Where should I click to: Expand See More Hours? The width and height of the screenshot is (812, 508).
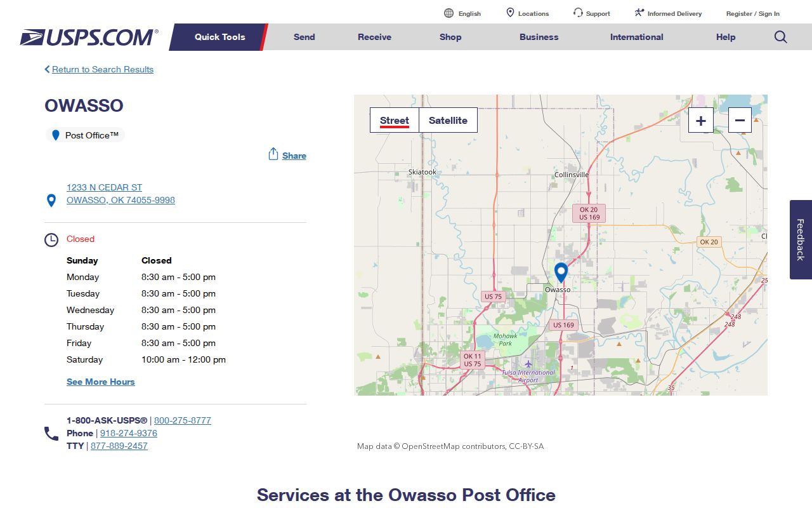tap(101, 382)
